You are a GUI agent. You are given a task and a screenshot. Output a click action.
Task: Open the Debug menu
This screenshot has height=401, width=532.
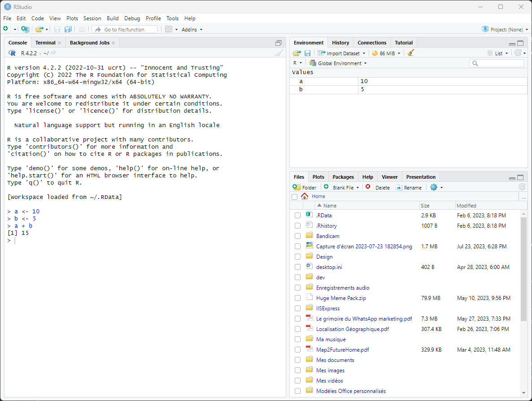coord(132,18)
